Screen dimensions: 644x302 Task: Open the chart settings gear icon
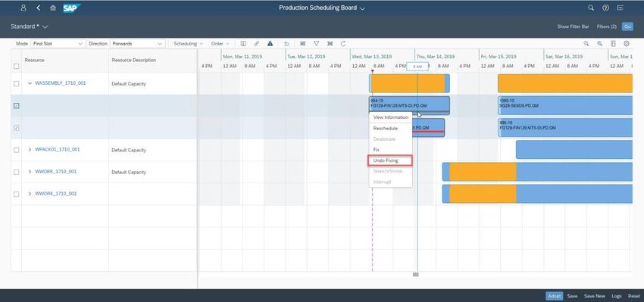[x=627, y=43]
